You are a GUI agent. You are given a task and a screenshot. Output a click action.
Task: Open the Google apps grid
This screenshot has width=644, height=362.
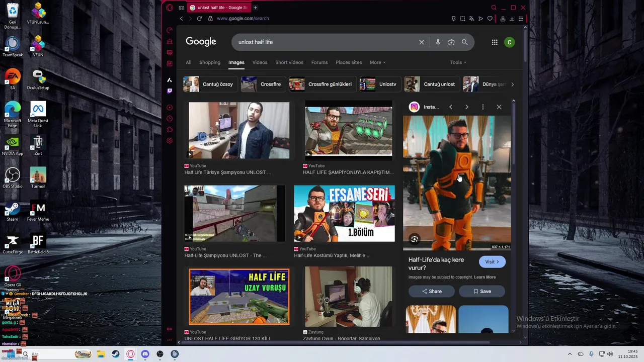495,42
